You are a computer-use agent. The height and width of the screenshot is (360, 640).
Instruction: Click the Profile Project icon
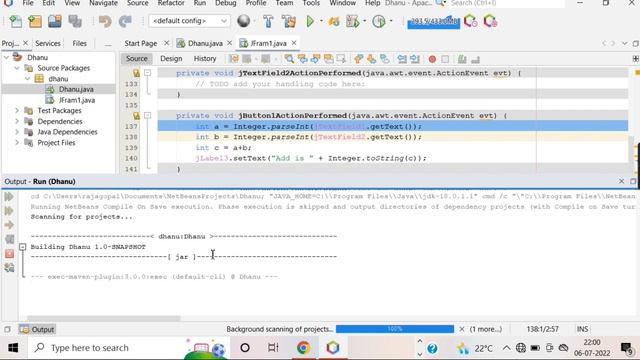click(379, 21)
